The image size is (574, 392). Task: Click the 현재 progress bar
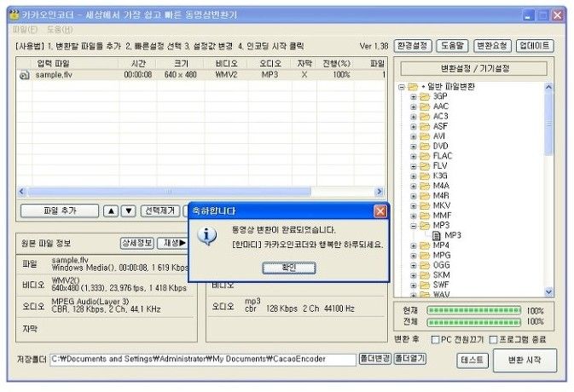click(x=473, y=311)
